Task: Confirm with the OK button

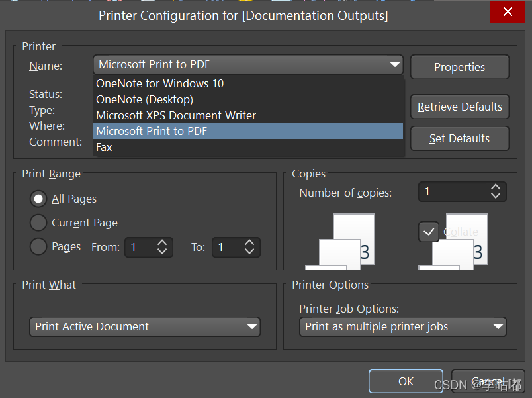Action: (x=406, y=381)
